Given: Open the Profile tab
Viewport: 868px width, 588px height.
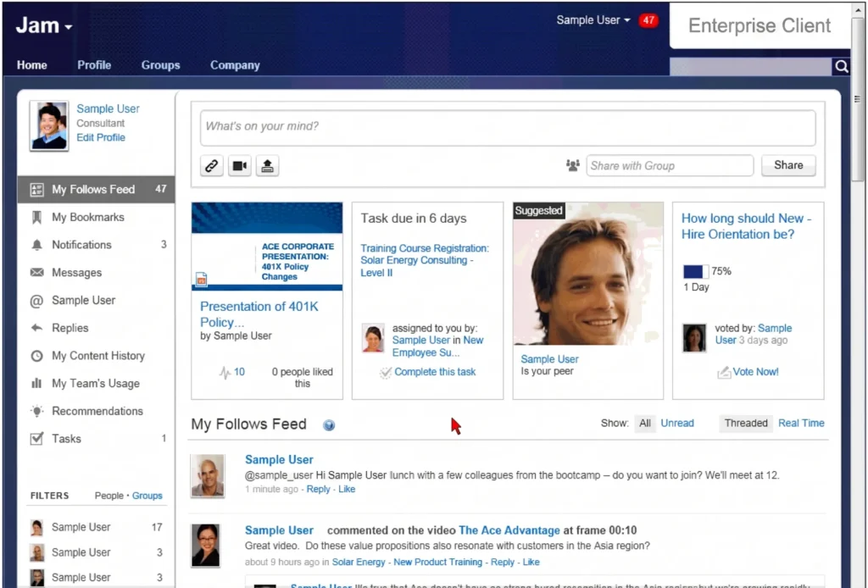Looking at the screenshot, I should (94, 65).
